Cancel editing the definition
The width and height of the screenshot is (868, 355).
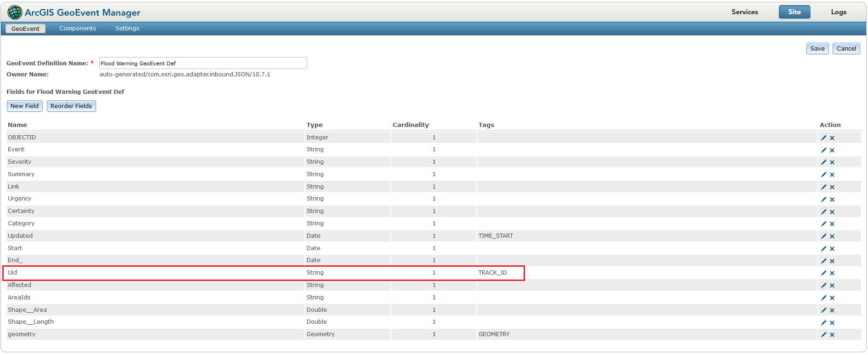pyautogui.click(x=846, y=49)
